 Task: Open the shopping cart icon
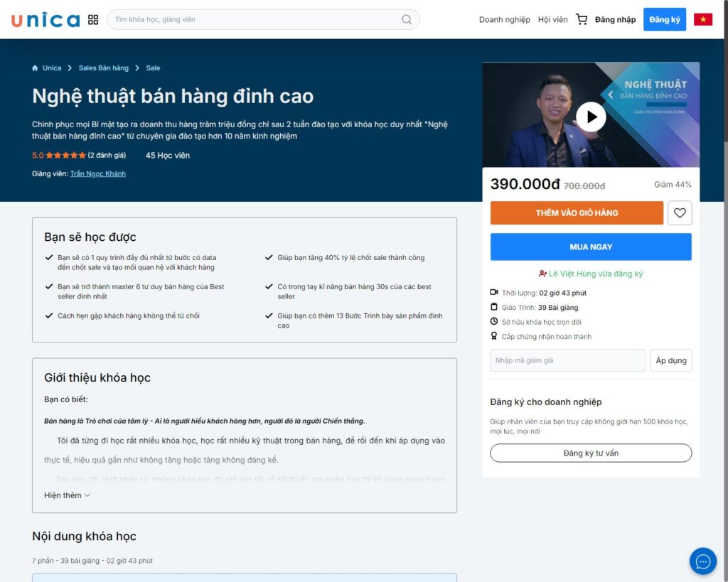click(582, 20)
